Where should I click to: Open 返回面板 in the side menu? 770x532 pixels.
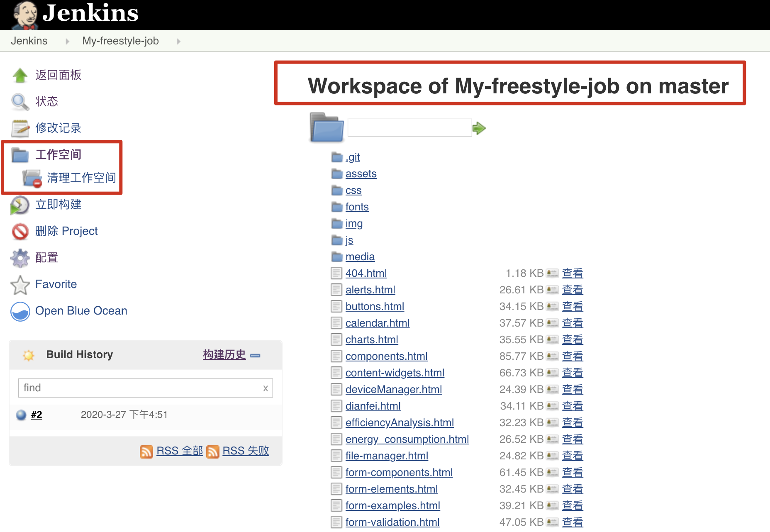coord(58,75)
